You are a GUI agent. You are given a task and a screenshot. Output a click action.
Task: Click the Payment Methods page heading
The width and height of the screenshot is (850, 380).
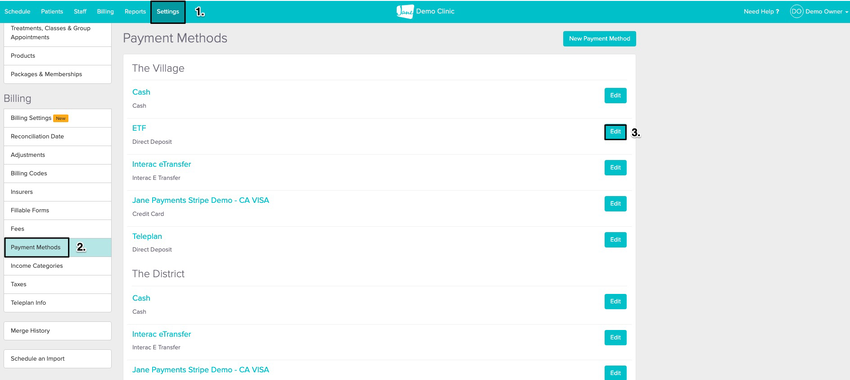(x=175, y=38)
